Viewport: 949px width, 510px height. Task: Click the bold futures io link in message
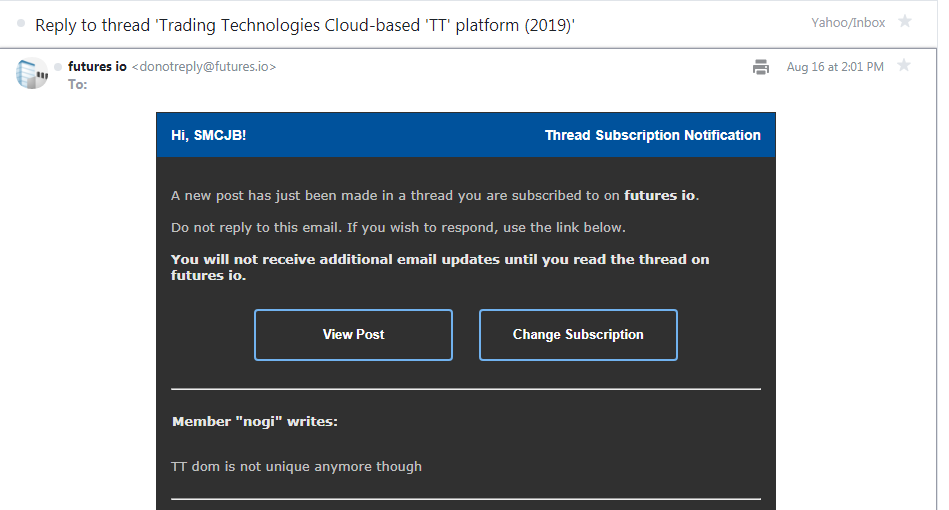coord(660,195)
